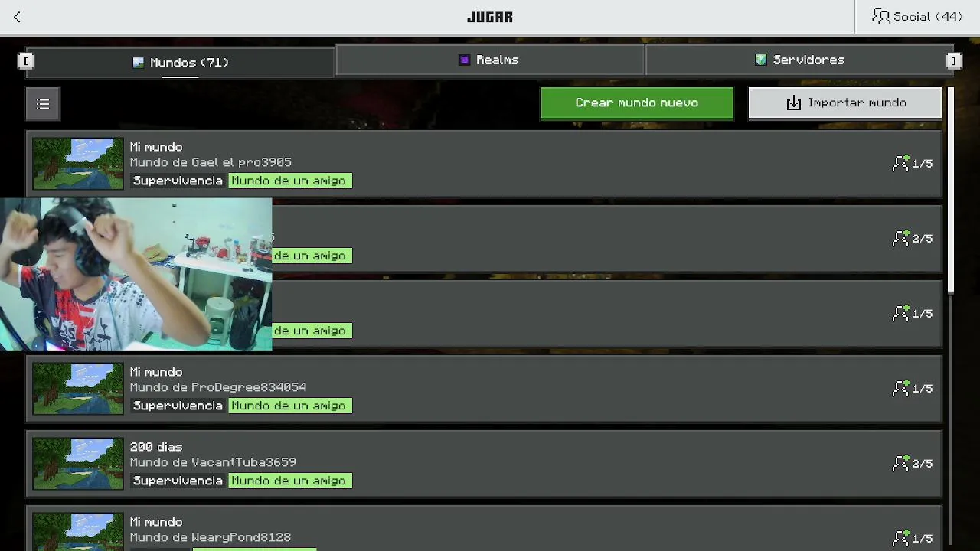Open the Servidores tab

pyautogui.click(x=799, y=60)
